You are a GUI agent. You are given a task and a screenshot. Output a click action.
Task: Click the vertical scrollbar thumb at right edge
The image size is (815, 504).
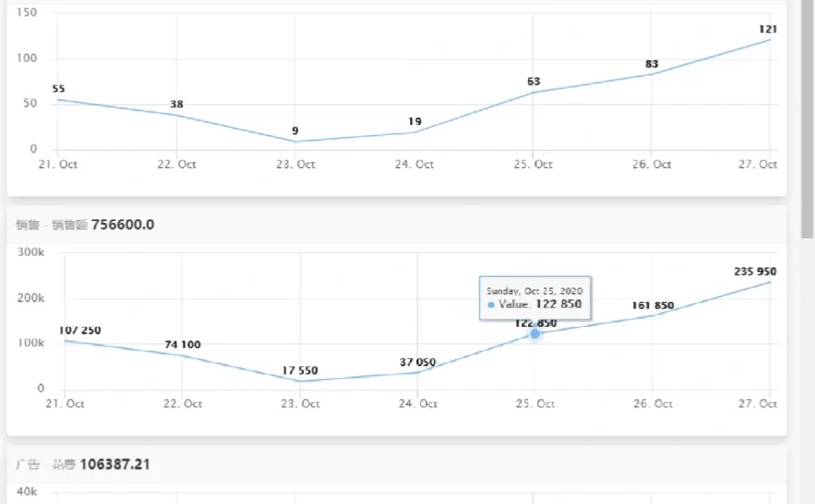coord(807,120)
